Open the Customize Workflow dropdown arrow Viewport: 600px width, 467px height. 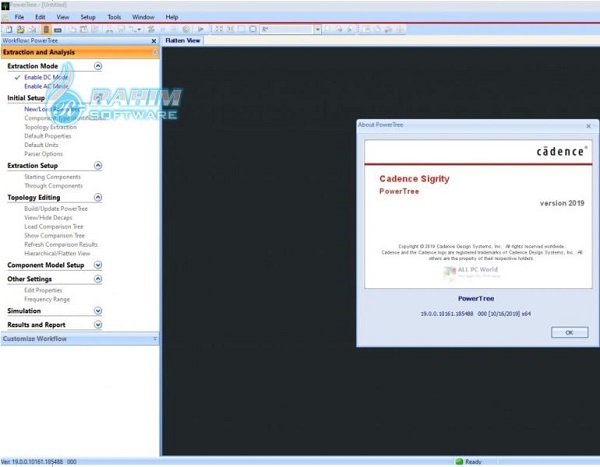155,338
